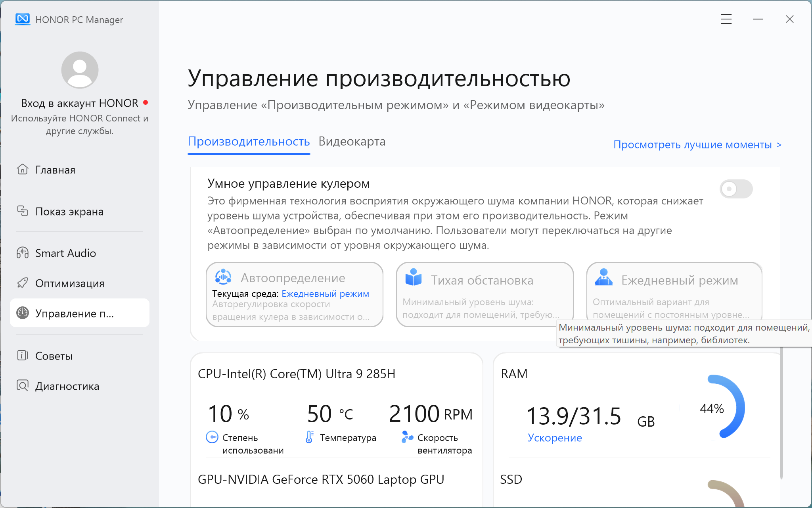
Task: View the Советы section
Action: point(54,356)
